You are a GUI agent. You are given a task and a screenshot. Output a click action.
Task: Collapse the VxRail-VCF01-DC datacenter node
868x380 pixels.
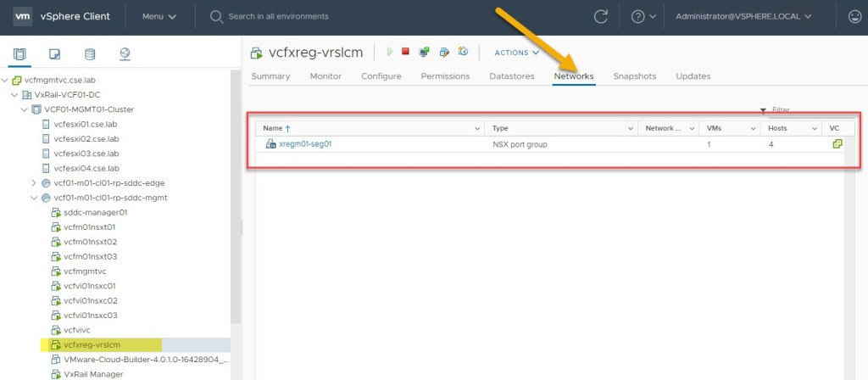click(x=15, y=95)
